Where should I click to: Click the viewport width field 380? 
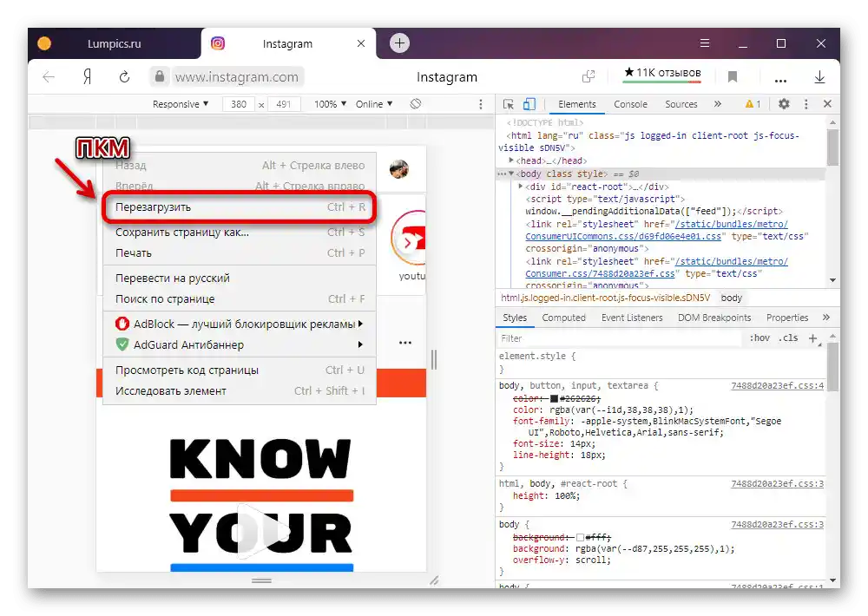tap(239, 104)
